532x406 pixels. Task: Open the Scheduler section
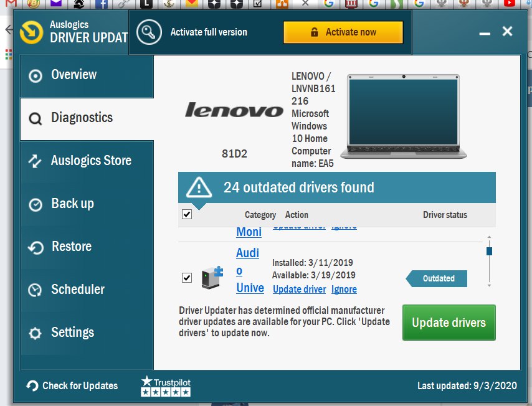click(x=87, y=290)
